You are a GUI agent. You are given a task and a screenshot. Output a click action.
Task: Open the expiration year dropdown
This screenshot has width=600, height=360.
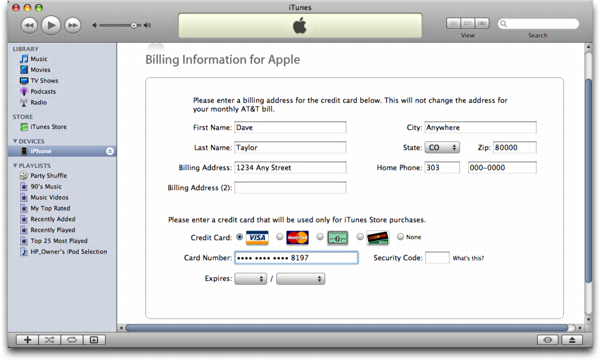pyautogui.click(x=300, y=279)
